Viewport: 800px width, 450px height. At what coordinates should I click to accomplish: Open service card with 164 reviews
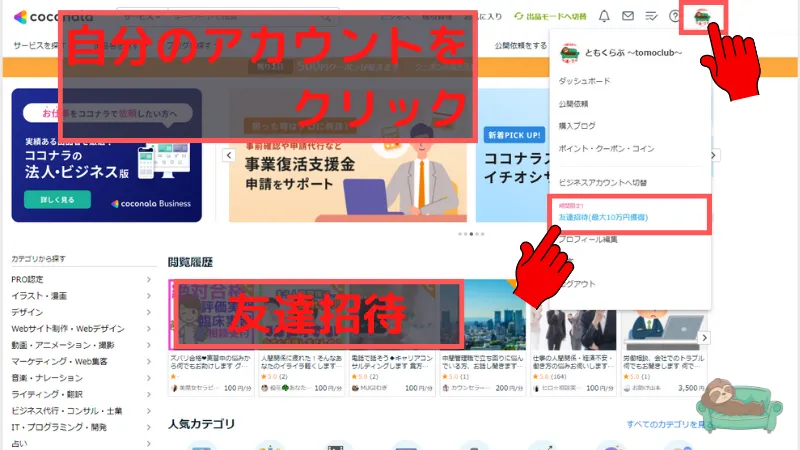(x=573, y=337)
